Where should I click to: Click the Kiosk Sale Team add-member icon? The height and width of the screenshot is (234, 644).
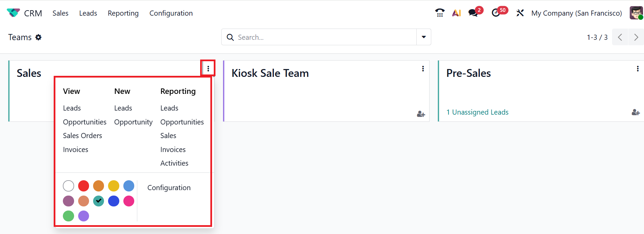421,114
